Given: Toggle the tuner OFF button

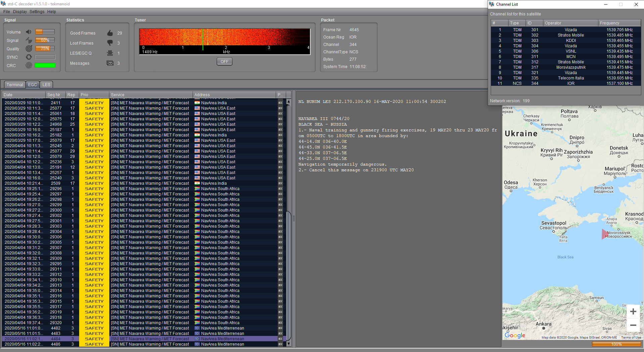Looking at the screenshot, I should (x=224, y=61).
